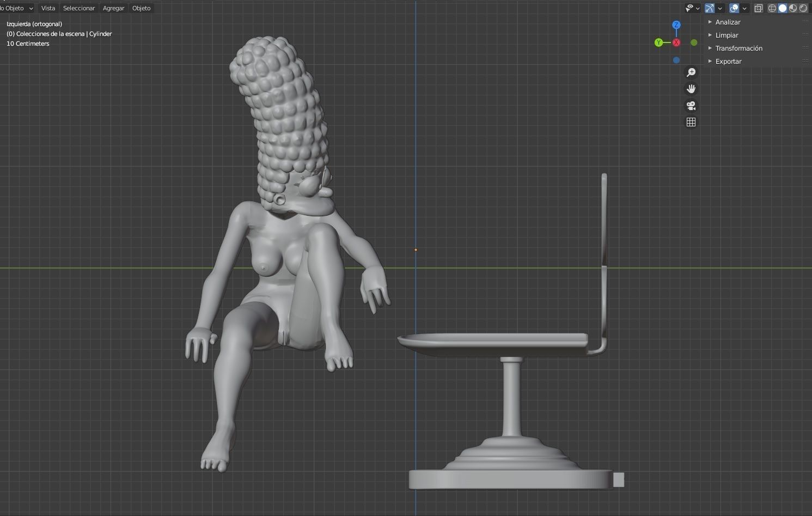Open object types visibility dropdown arrow
The height and width of the screenshot is (516, 812).
pos(698,8)
